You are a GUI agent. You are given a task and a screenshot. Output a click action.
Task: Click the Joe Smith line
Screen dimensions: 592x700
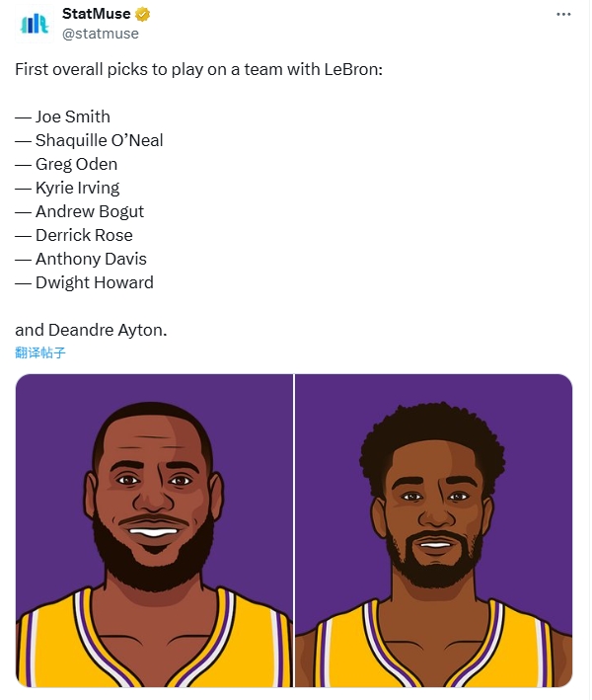pyautogui.click(x=63, y=117)
